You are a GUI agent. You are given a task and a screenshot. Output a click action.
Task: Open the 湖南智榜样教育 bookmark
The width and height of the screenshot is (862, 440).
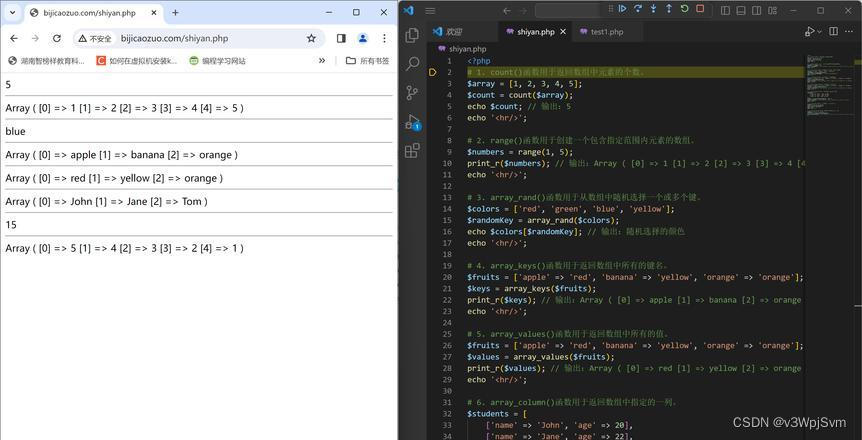pyautogui.click(x=46, y=61)
